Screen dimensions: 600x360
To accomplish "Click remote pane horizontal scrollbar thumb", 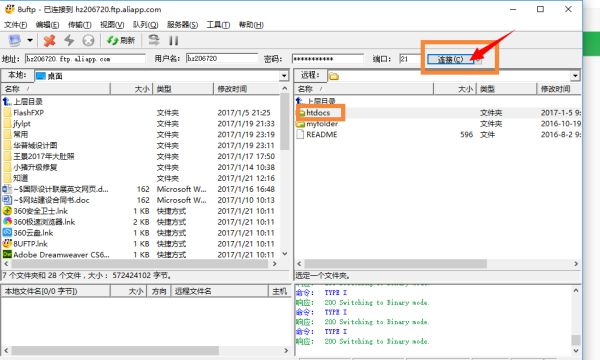I will click(x=395, y=264).
